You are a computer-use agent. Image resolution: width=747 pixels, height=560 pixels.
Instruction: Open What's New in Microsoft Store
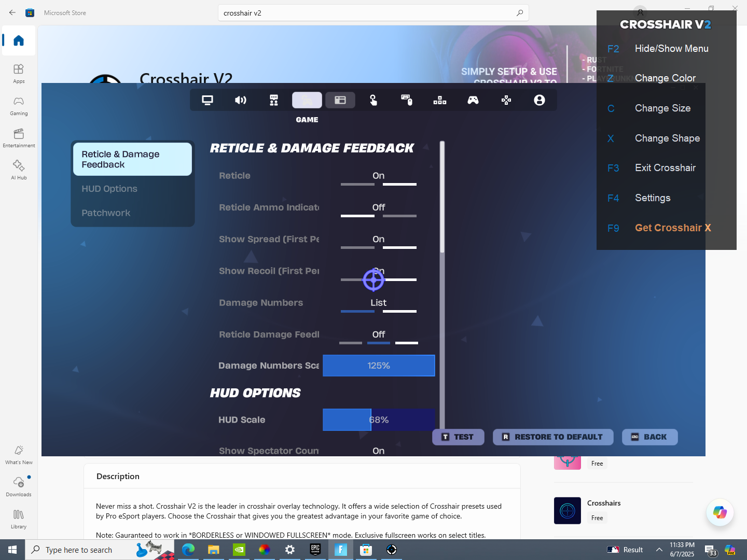click(x=19, y=455)
